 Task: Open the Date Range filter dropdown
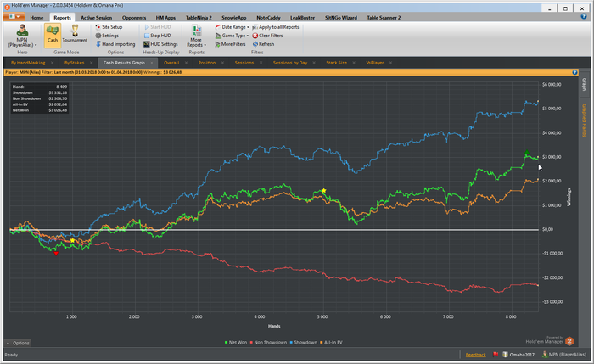tap(232, 27)
